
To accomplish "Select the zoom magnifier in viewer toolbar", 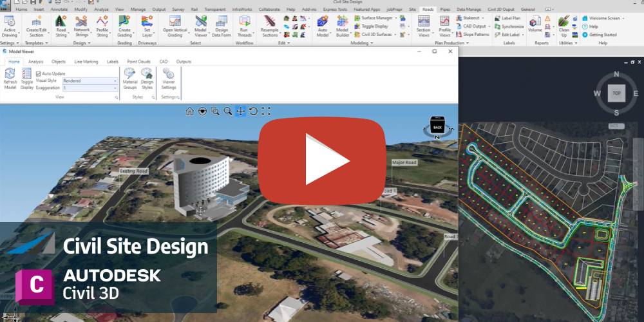I will (227, 111).
